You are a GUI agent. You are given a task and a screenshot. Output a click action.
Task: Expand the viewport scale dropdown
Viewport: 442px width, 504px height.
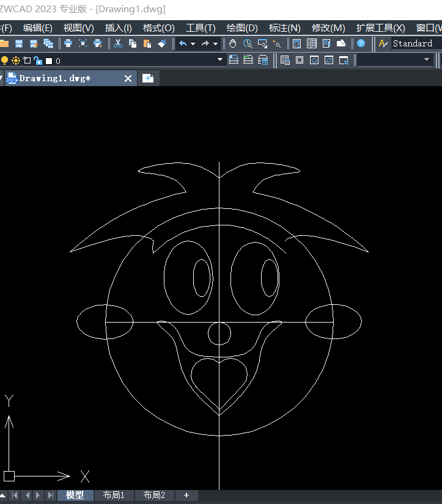click(x=427, y=59)
